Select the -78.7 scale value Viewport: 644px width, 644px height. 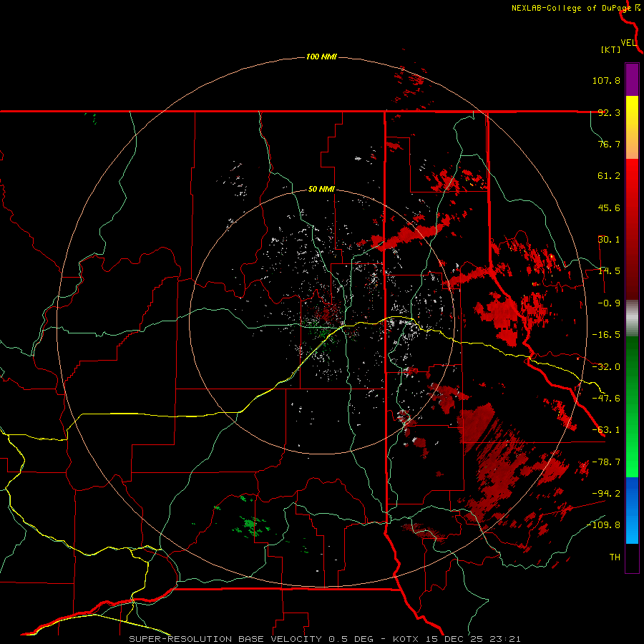point(606,462)
